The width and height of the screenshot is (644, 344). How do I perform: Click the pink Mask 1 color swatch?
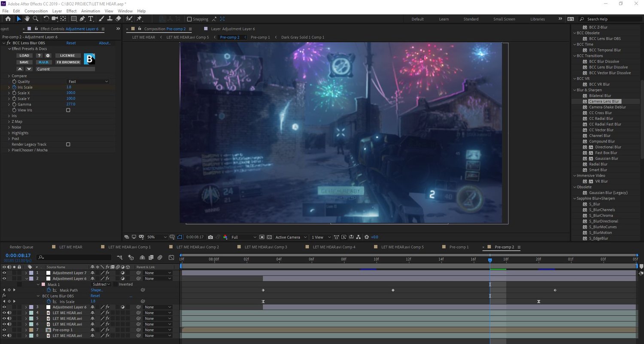click(x=43, y=284)
